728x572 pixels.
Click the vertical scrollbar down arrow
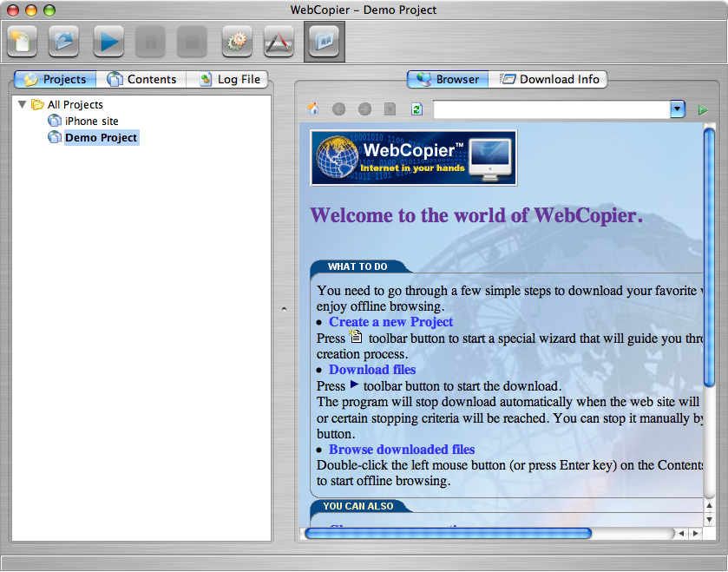point(709,520)
